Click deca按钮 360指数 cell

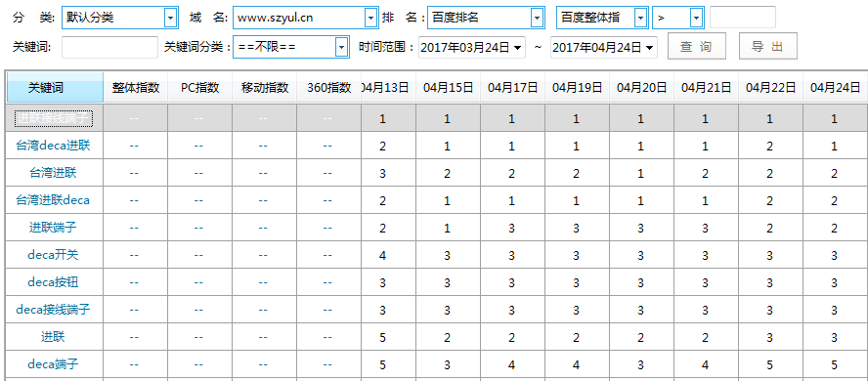tap(327, 283)
